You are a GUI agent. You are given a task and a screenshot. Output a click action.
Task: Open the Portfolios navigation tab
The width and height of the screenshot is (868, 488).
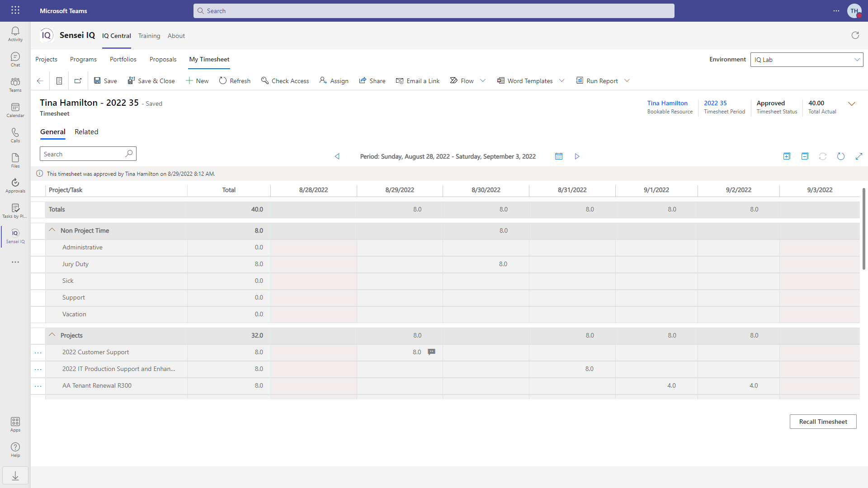123,59
